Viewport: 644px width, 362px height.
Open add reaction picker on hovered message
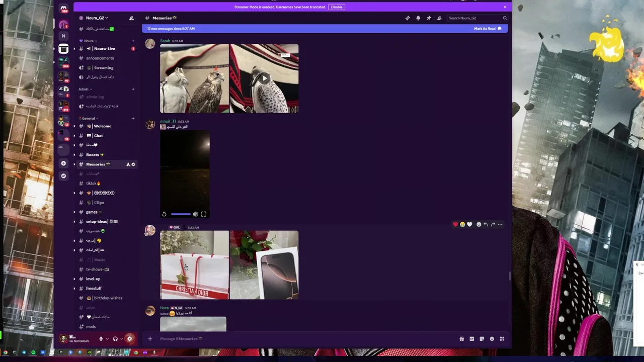[478, 224]
